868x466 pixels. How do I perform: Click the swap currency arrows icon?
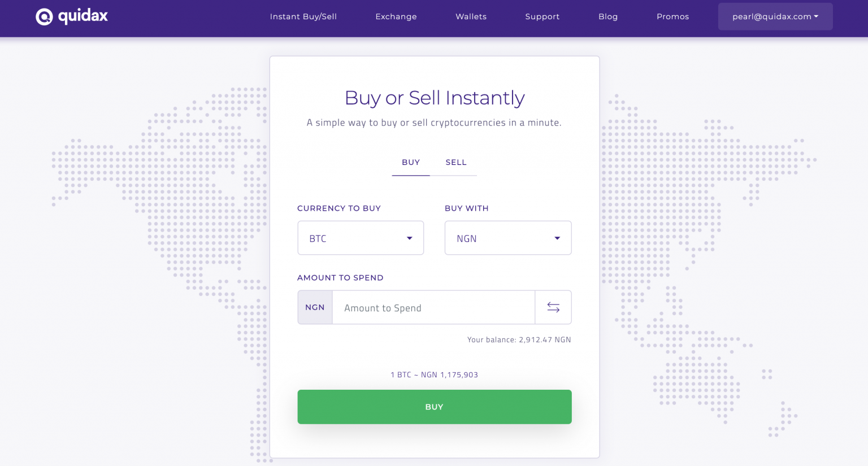[553, 307]
